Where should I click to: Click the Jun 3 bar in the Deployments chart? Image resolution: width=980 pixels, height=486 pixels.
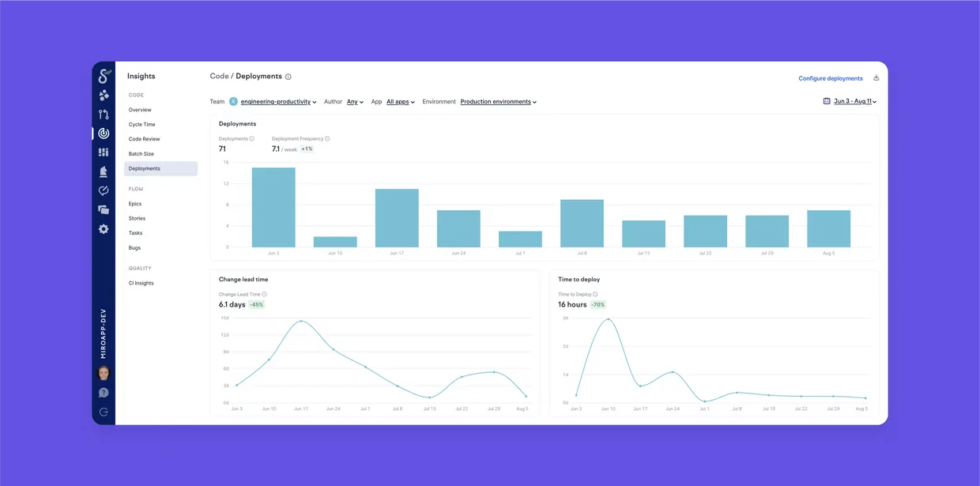(x=273, y=207)
